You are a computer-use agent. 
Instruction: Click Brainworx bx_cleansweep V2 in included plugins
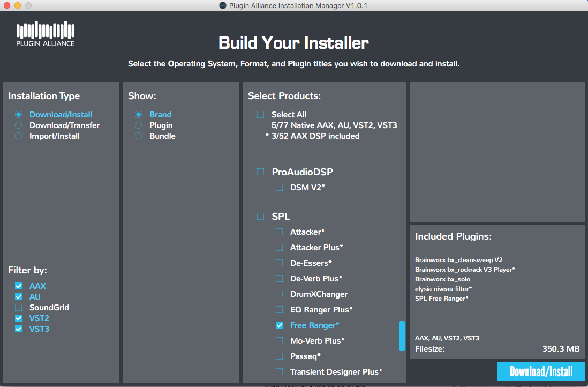click(458, 260)
